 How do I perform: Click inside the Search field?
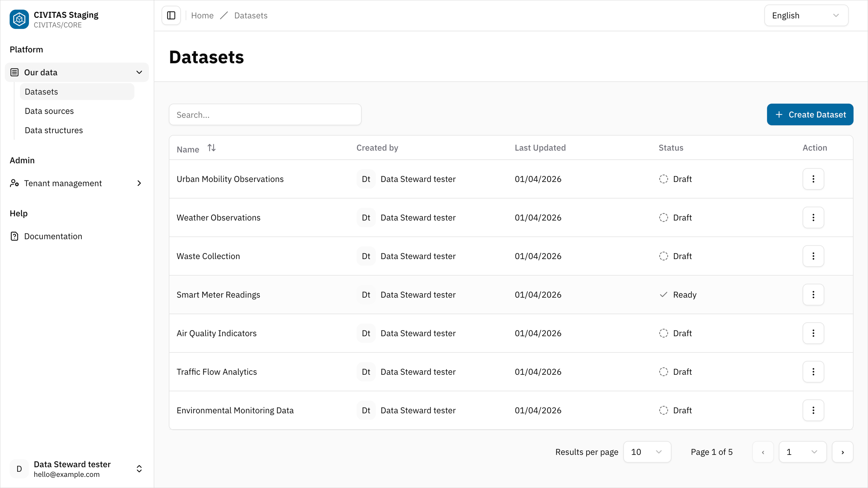pyautogui.click(x=265, y=114)
